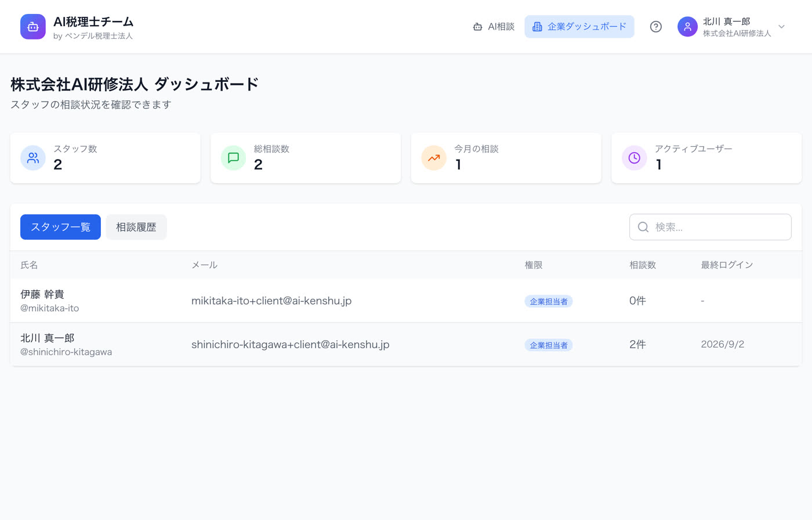Click the 総相談数 chat bubble icon

(233, 158)
